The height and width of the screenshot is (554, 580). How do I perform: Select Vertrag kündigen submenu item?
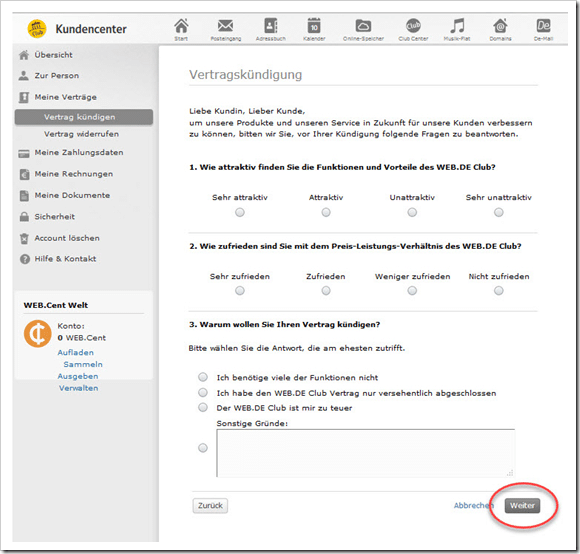click(84, 117)
